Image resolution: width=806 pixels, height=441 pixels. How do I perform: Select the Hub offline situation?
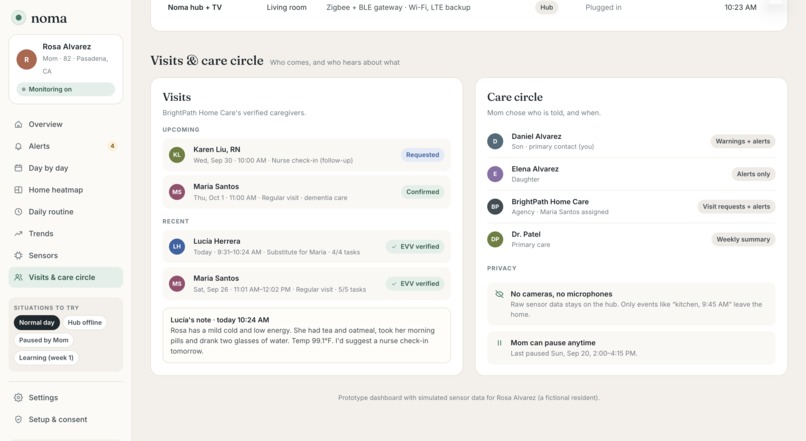point(84,323)
